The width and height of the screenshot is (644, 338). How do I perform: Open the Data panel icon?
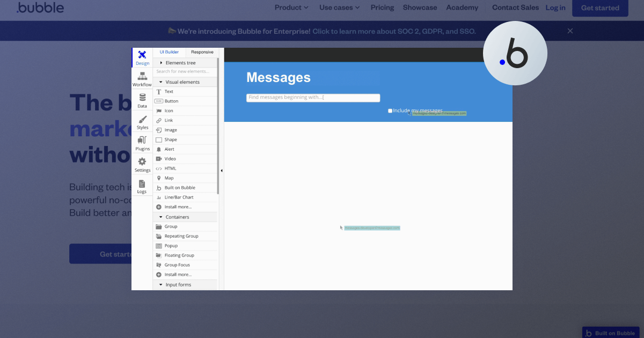[142, 98]
